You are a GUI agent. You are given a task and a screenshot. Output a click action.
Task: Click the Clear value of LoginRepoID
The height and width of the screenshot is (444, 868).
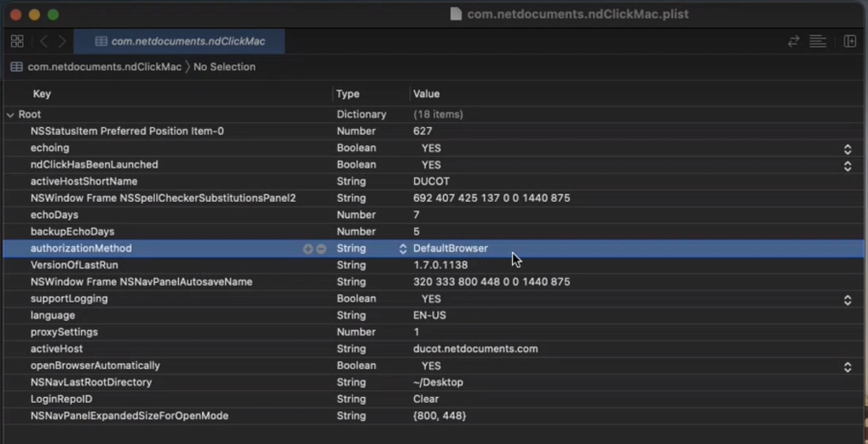click(426, 400)
